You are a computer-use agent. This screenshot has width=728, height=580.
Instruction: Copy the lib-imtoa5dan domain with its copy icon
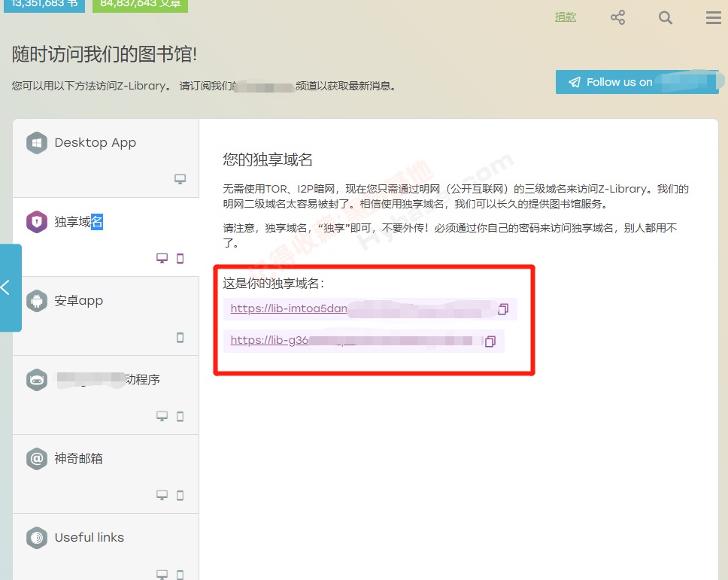coord(503,309)
